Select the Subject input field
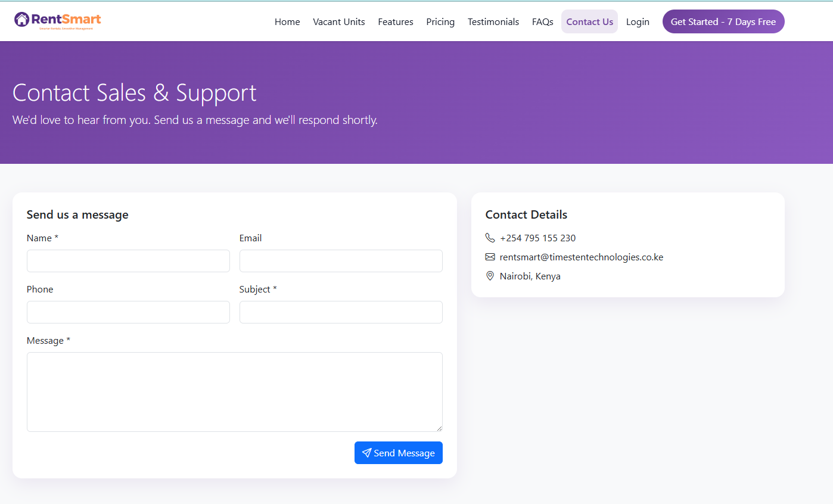The image size is (833, 504). pos(341,312)
